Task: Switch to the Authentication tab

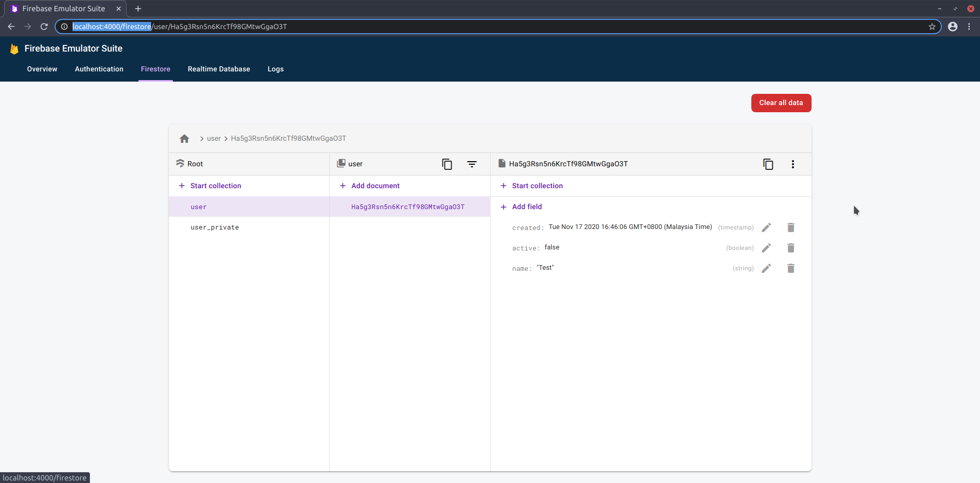Action: click(99, 69)
